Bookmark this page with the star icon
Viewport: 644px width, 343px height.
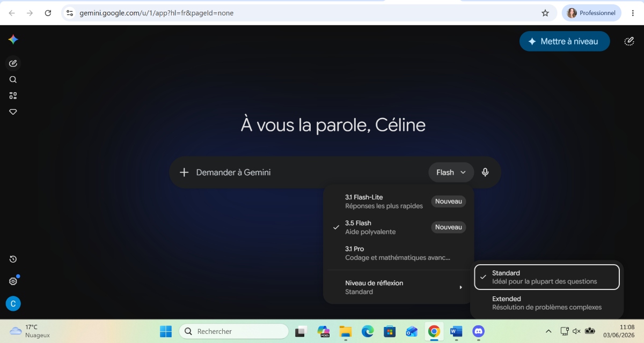point(545,13)
